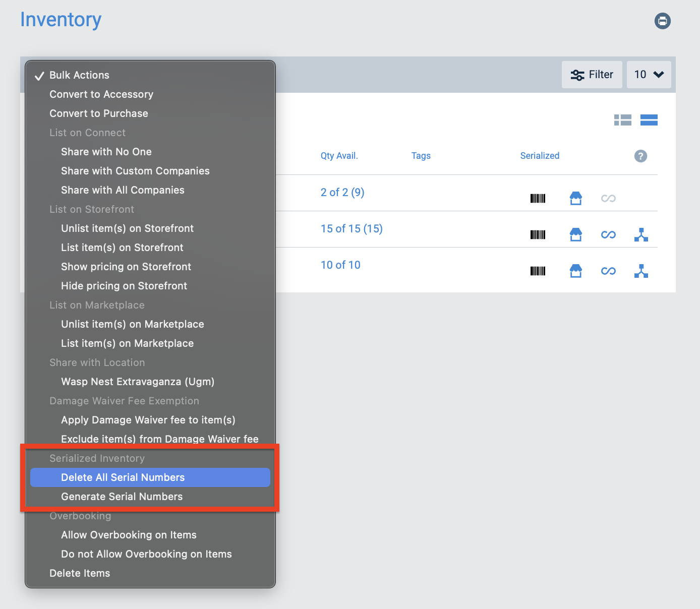Click the 10 of 10 quantity link
Image resolution: width=700 pixels, height=609 pixels.
coord(340,265)
